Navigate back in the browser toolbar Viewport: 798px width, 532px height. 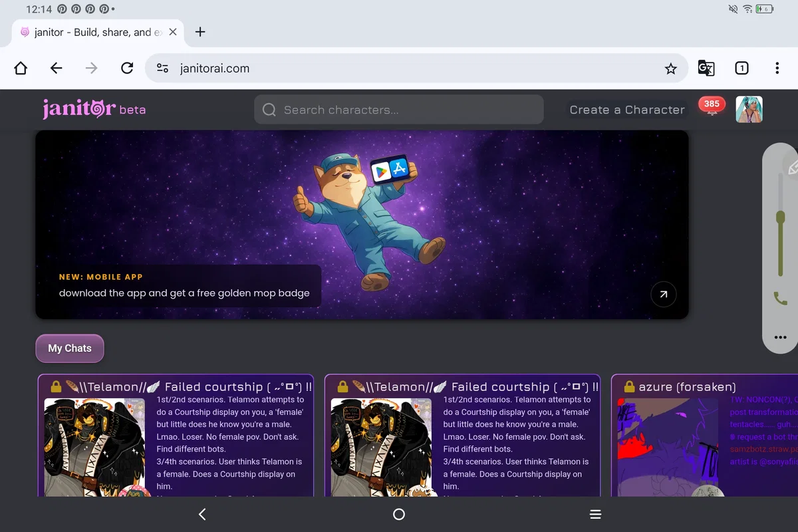point(57,68)
